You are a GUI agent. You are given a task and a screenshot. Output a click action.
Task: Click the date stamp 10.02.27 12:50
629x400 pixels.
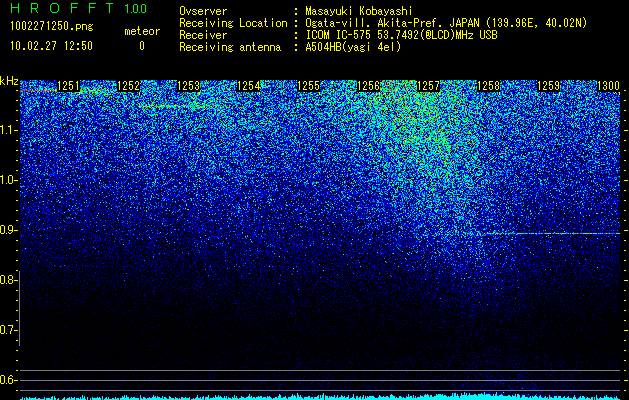(51, 46)
